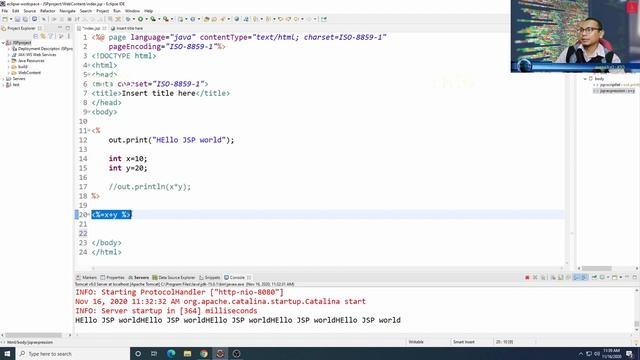Viewport: 640px width, 360px height.
Task: Collapse the scriptlet fold at line 11
Action: [x=89, y=131]
